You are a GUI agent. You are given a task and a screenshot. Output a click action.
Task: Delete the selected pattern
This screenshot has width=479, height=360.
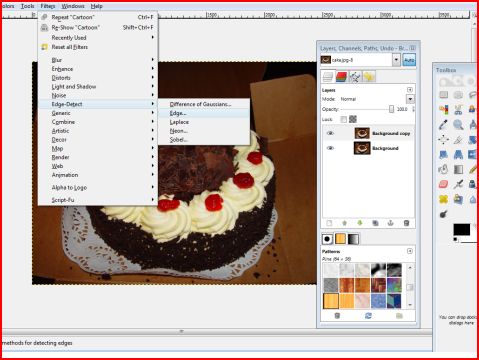click(337, 316)
